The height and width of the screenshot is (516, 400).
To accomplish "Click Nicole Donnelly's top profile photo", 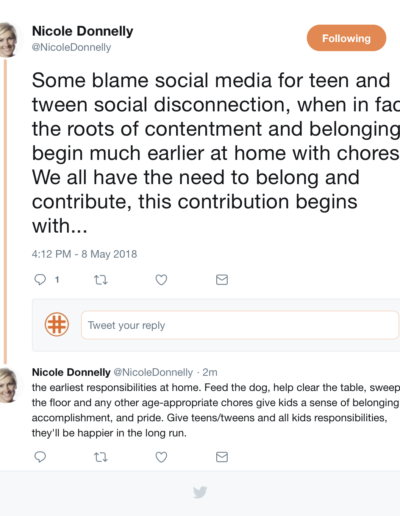I will (9, 40).
